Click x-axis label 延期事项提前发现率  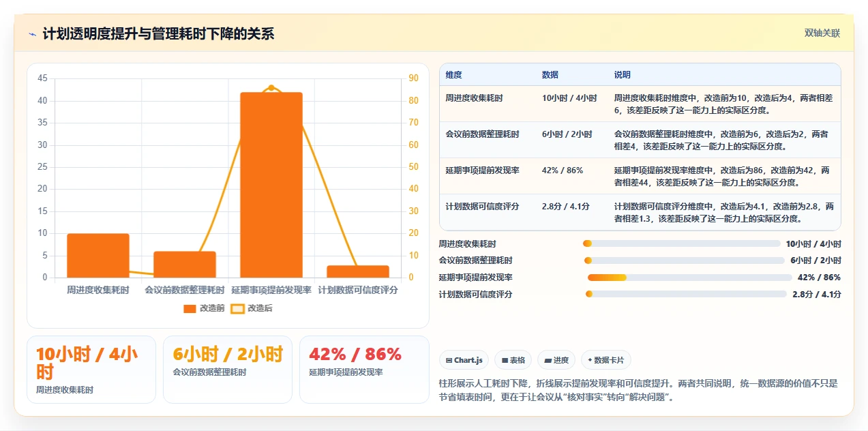(x=271, y=290)
